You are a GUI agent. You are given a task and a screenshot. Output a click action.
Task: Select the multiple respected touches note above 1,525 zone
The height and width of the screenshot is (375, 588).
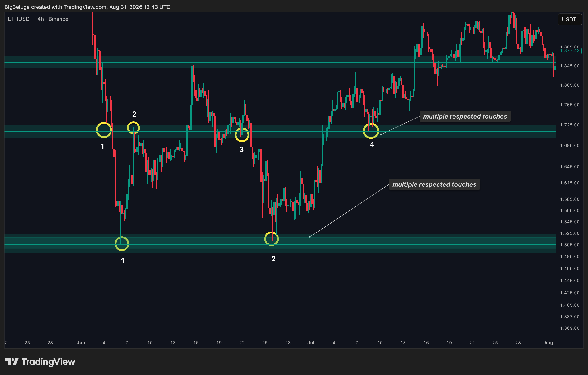(x=434, y=184)
